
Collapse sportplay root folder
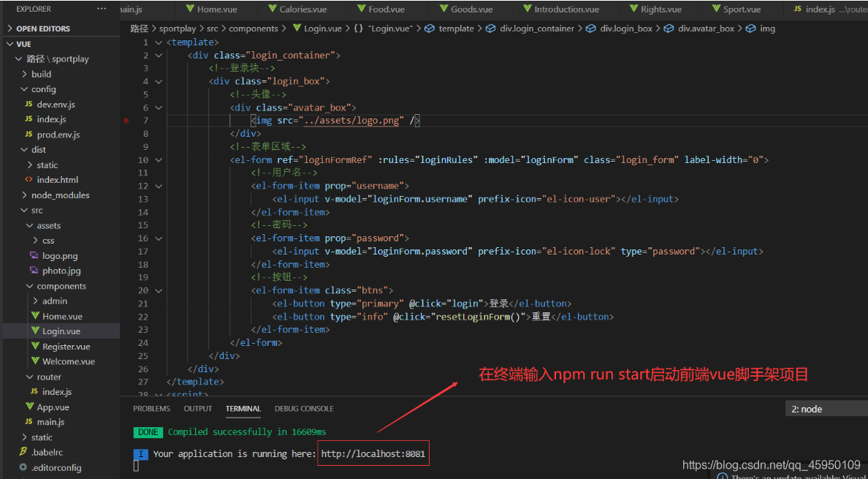pyautogui.click(x=19, y=59)
